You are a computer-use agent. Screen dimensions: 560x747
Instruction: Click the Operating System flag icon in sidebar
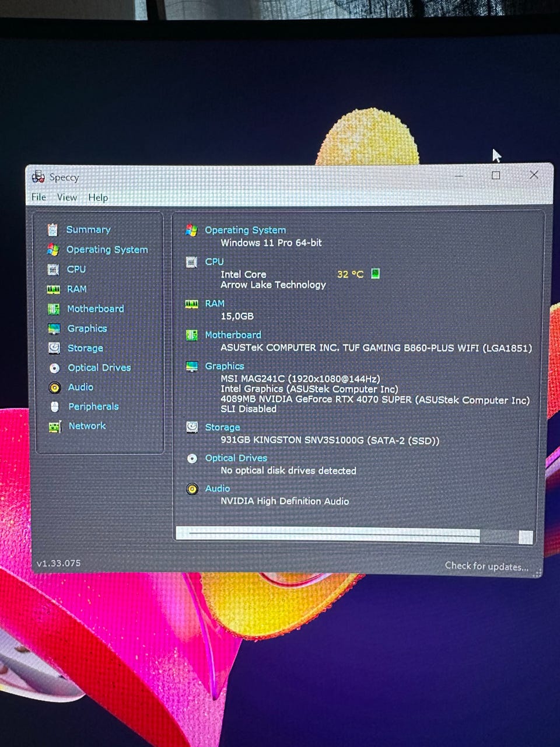(53, 250)
